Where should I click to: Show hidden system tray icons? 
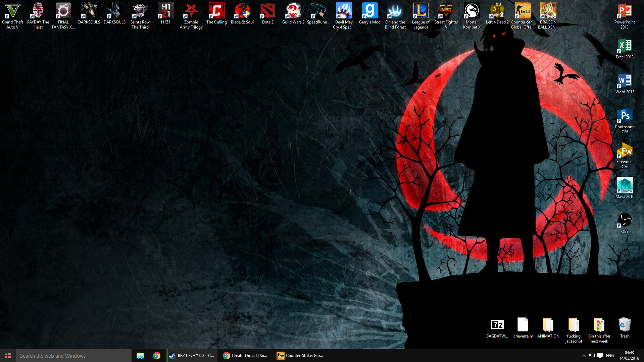(x=584, y=356)
